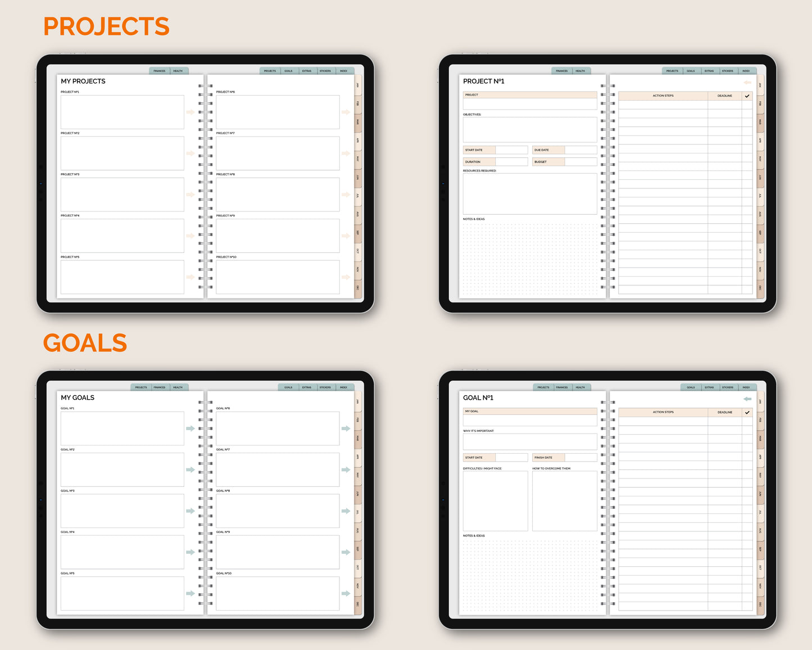The width and height of the screenshot is (812, 650).
Task: Click the Duration field
Action: 511,162
